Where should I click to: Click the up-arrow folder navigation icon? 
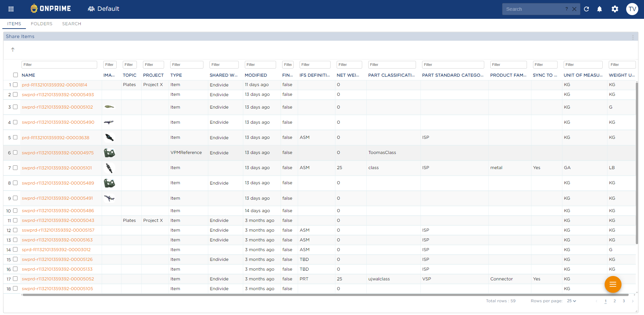coord(13,49)
